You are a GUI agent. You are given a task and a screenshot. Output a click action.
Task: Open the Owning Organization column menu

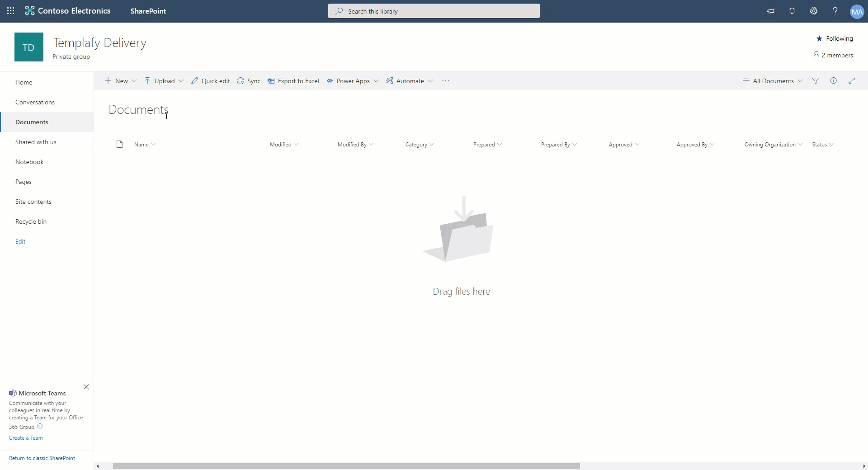pyautogui.click(x=773, y=145)
